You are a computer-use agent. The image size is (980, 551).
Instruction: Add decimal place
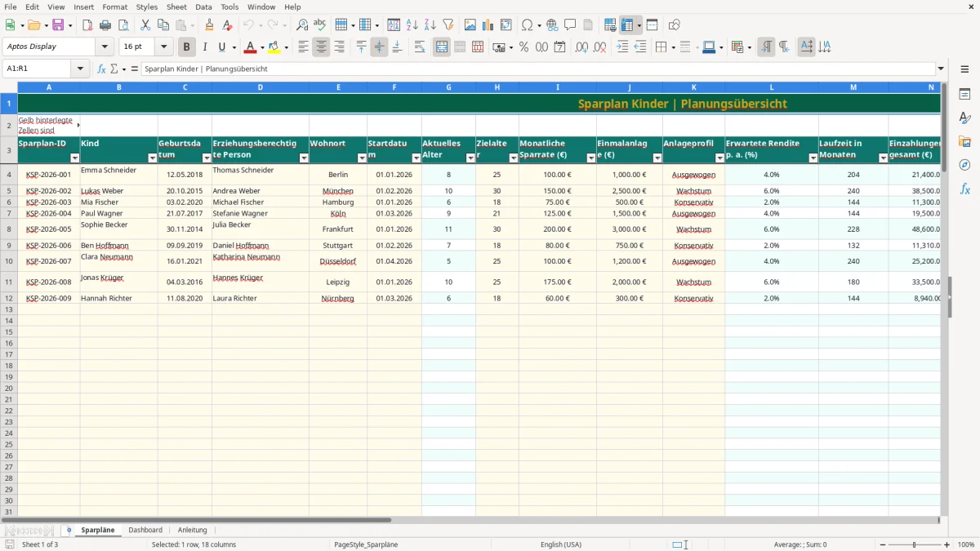(581, 47)
